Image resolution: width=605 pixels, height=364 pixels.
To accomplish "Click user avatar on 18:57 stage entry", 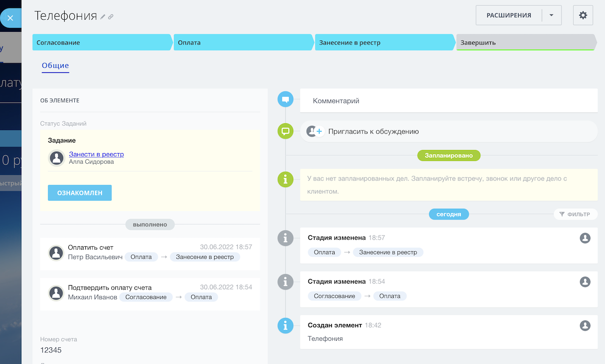I will [x=585, y=238].
